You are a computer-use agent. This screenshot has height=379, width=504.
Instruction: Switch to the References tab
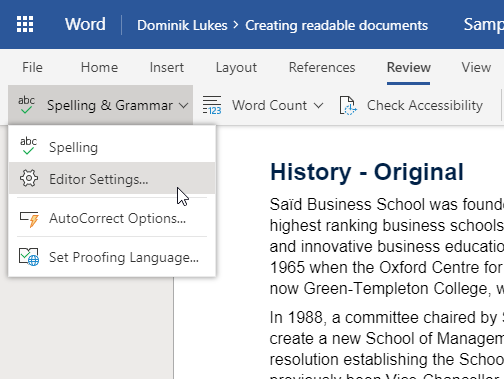pyautogui.click(x=322, y=67)
